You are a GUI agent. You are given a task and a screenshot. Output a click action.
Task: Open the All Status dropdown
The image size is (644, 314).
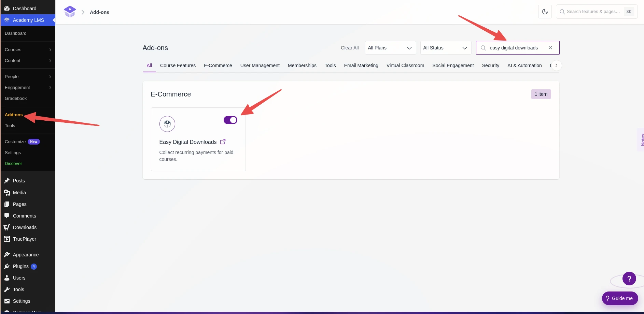click(446, 48)
